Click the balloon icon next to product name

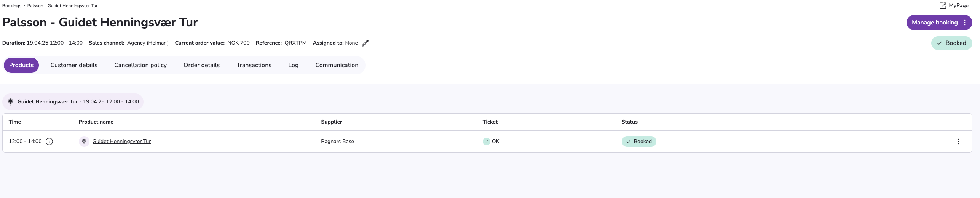84,142
